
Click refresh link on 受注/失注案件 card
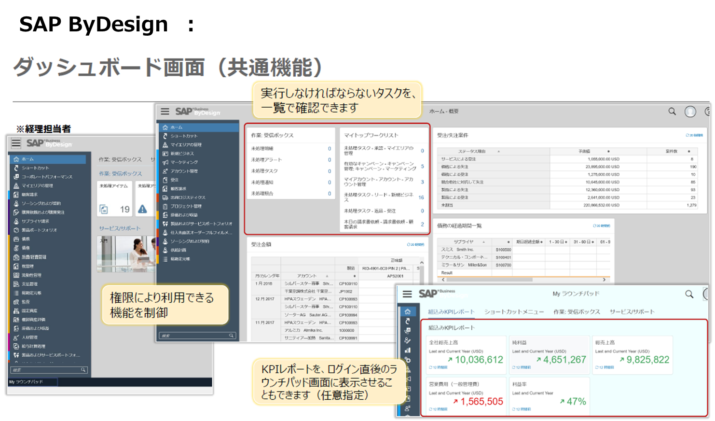(x=694, y=135)
